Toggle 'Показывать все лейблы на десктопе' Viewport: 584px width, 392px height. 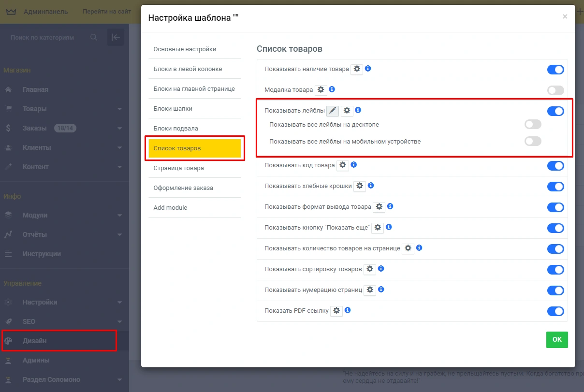533,125
